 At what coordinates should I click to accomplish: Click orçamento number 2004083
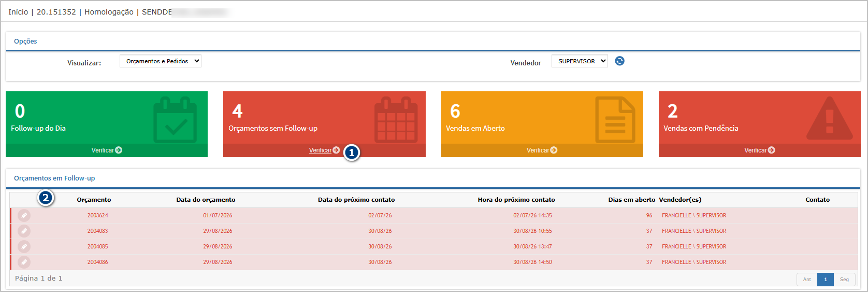pos(97,231)
